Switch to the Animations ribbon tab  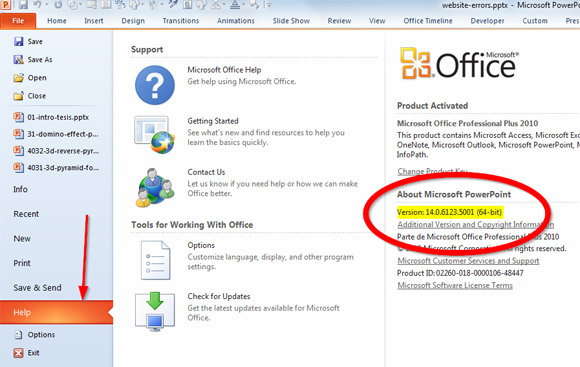tap(236, 21)
